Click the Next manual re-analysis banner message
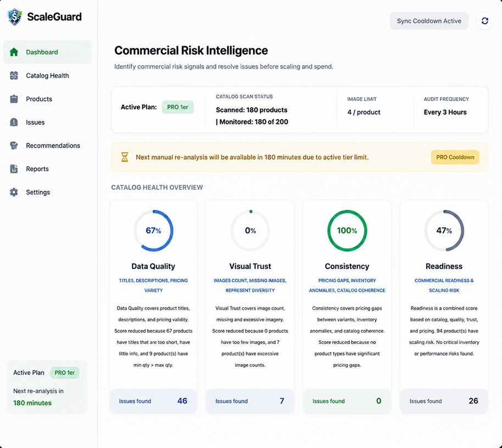This screenshot has height=448, width=502. click(x=252, y=157)
